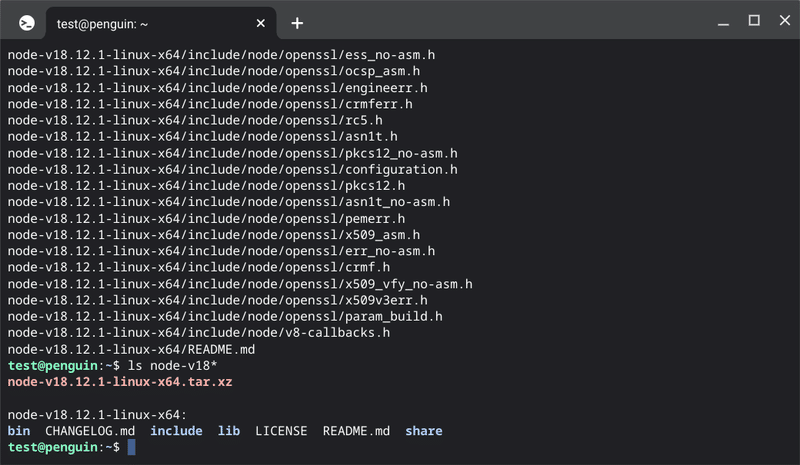The width and height of the screenshot is (800, 465).
Task: Click README.md in the ls output
Action: [x=356, y=431]
